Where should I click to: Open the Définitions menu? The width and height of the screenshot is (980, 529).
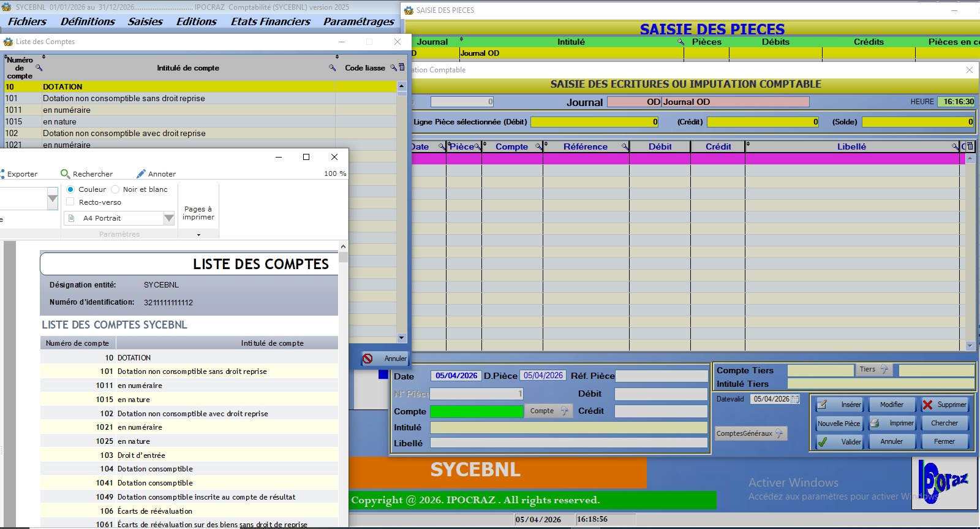[x=88, y=21]
